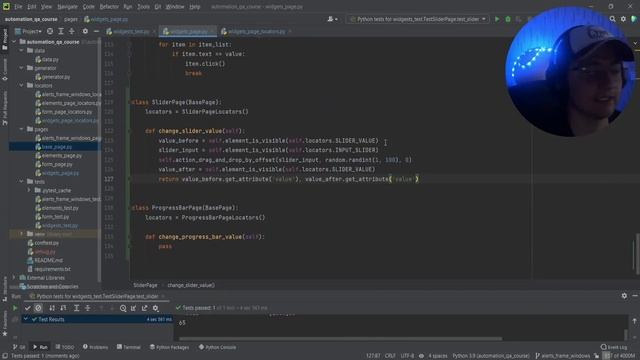Screen dimensions: 640x360
Task: Hide the Project tool window
Action: click(x=96, y=31)
